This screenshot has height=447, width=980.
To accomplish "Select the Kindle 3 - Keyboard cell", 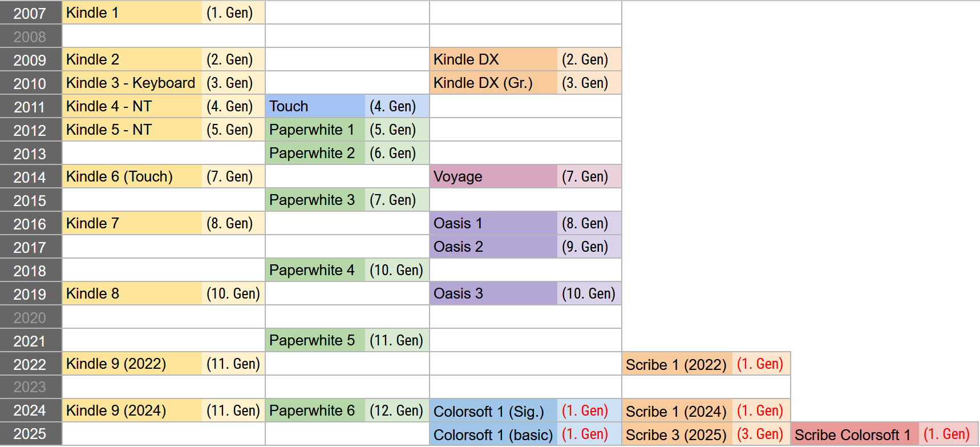I will 132,83.
